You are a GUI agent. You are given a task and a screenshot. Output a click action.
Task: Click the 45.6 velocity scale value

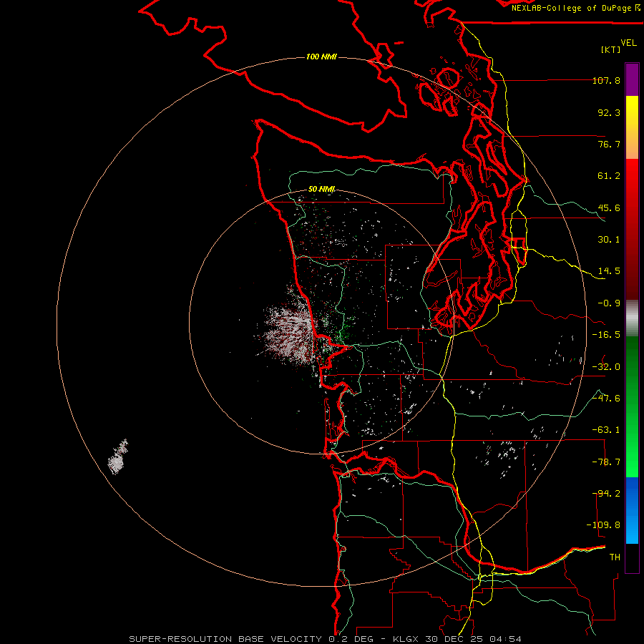[x=609, y=208]
